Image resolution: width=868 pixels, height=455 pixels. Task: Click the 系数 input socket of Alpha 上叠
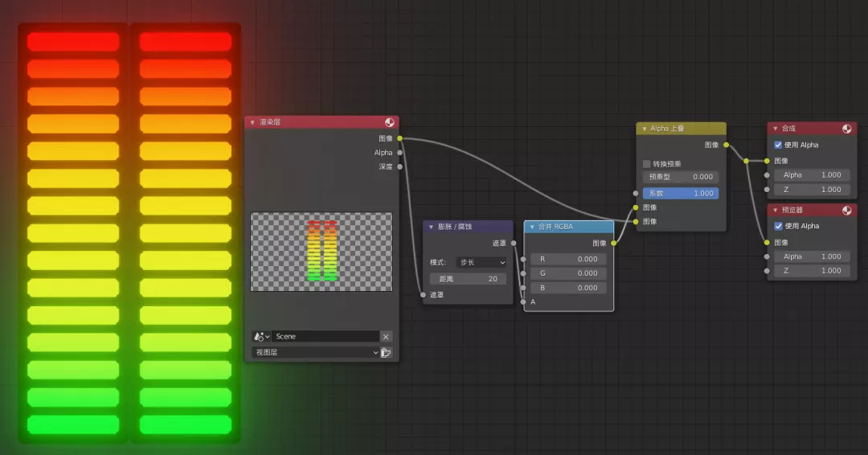coord(636,194)
